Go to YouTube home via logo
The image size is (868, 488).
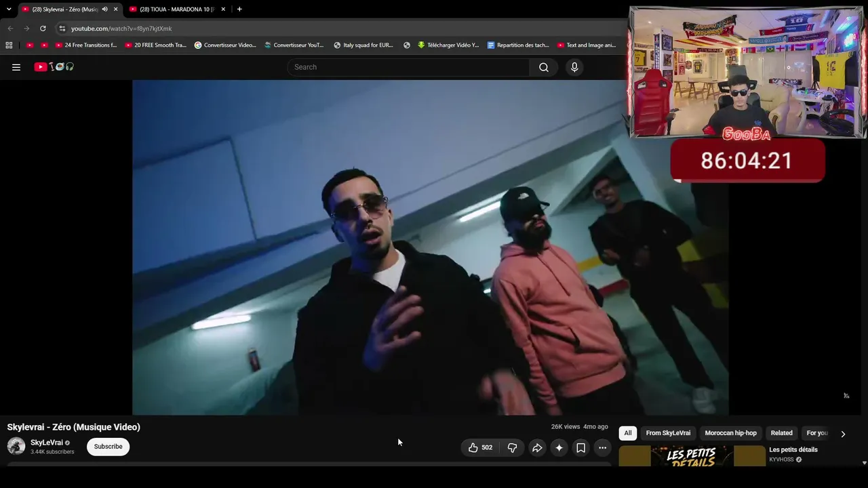click(x=54, y=67)
